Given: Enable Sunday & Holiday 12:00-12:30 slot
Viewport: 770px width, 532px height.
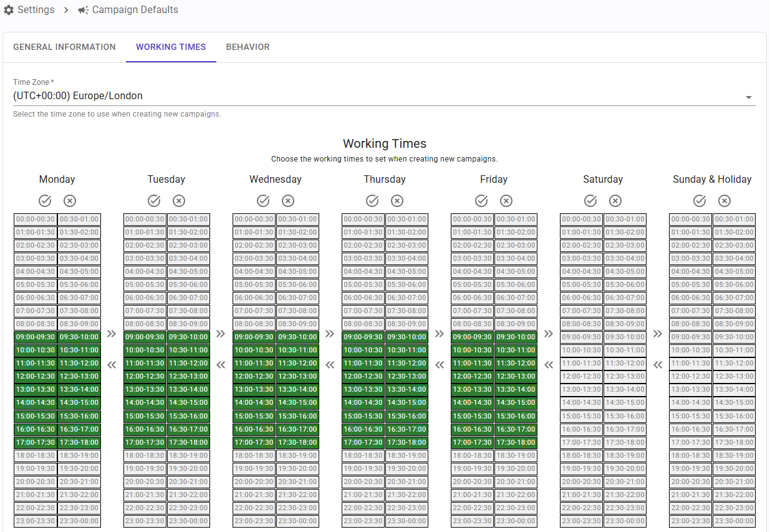Looking at the screenshot, I should click(690, 377).
